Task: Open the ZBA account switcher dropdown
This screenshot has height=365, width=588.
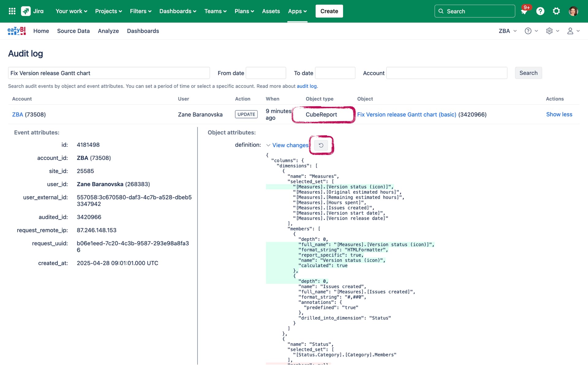Action: pos(507,31)
